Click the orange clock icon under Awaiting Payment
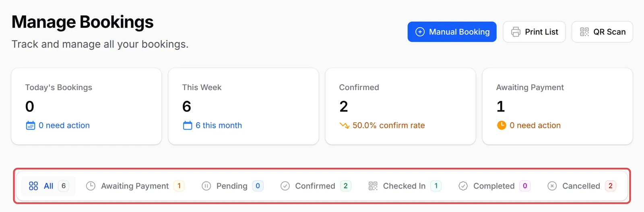The height and width of the screenshot is (212, 644). click(x=502, y=126)
